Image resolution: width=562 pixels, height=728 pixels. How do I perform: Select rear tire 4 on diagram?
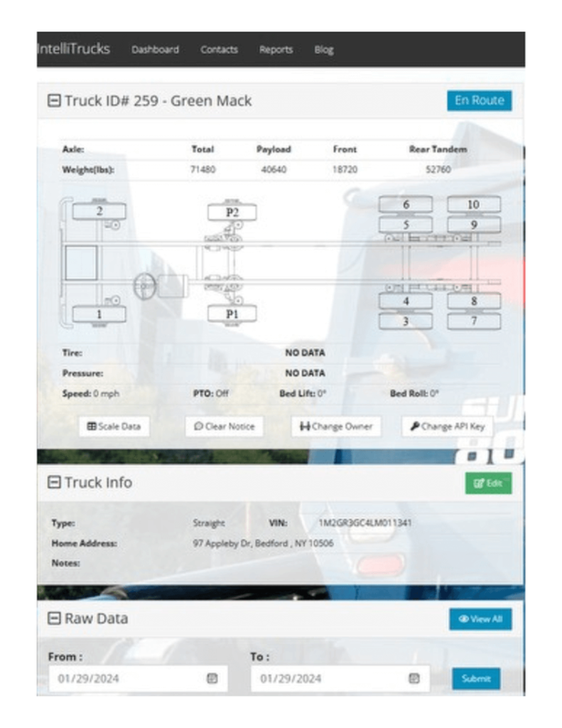406,301
